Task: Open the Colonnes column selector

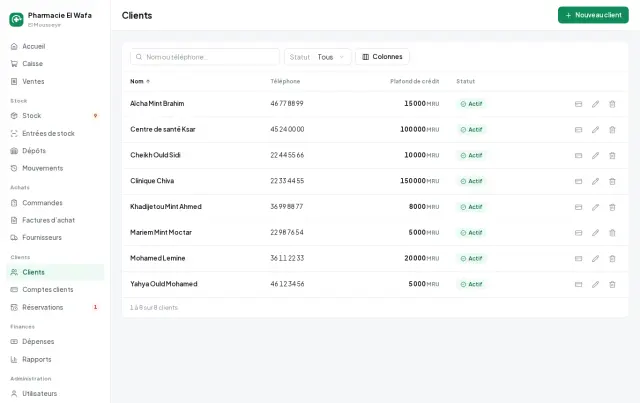Action: tap(382, 57)
